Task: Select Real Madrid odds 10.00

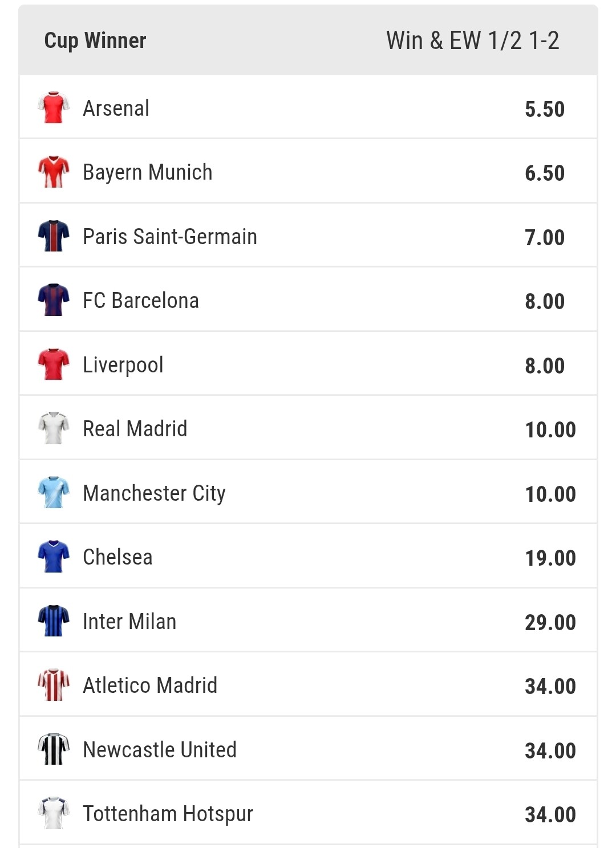Action: point(550,429)
